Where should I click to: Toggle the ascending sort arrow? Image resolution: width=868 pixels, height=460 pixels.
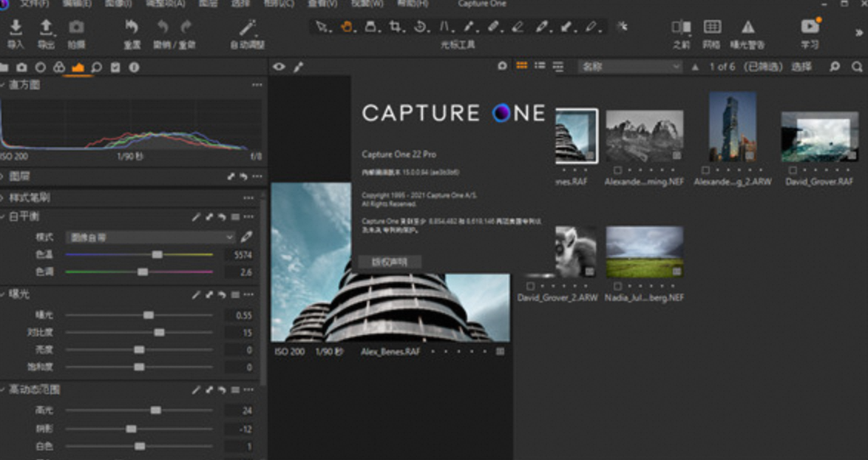tap(695, 67)
